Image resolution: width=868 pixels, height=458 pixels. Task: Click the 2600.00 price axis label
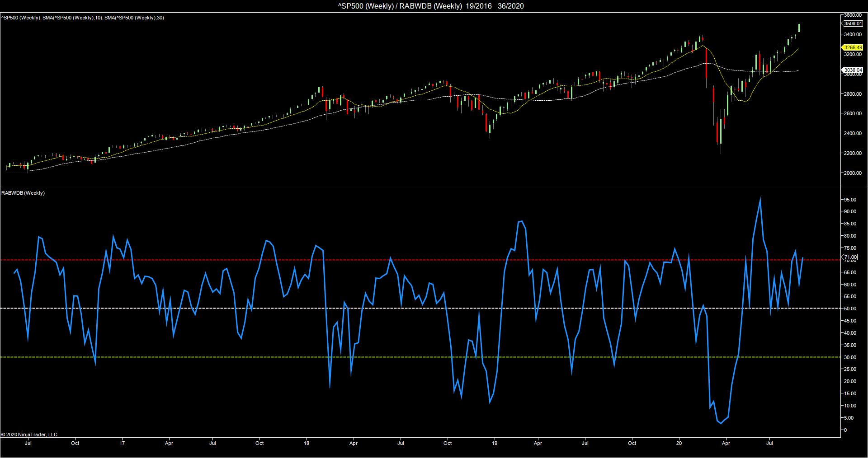(x=854, y=113)
